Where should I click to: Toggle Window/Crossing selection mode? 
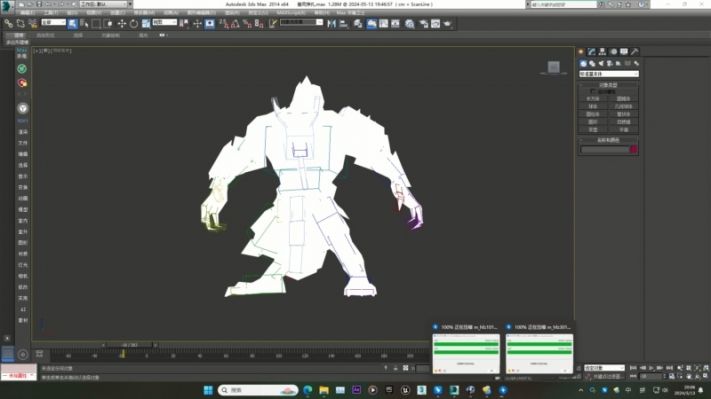108,24
